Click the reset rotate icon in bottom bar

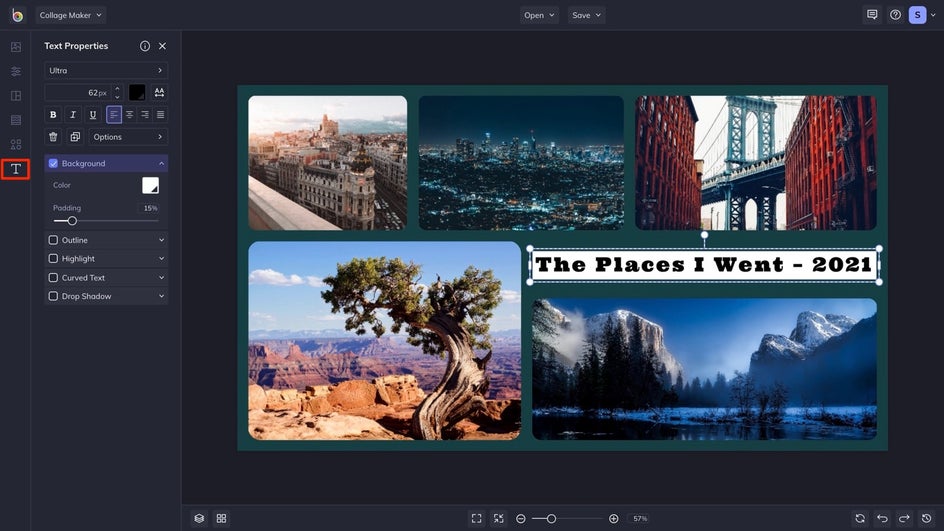pos(860,518)
